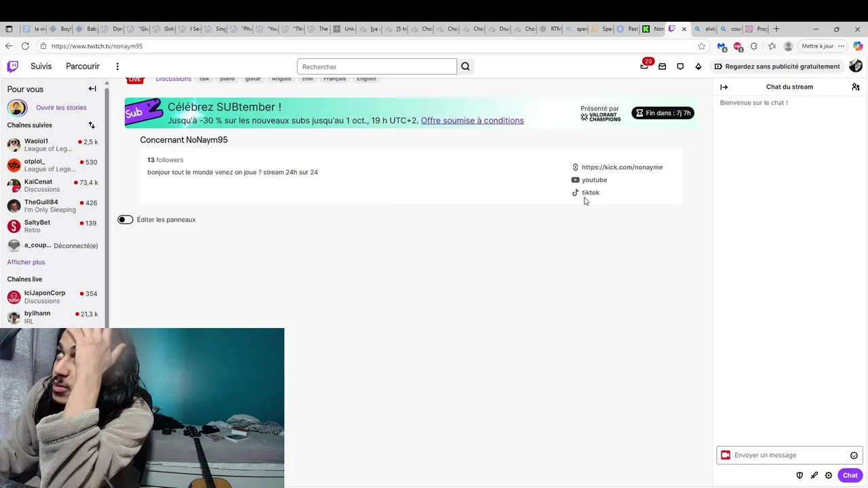The image size is (868, 488).
Task: Open TheGuill84 channel in sidebar
Action: point(53,206)
